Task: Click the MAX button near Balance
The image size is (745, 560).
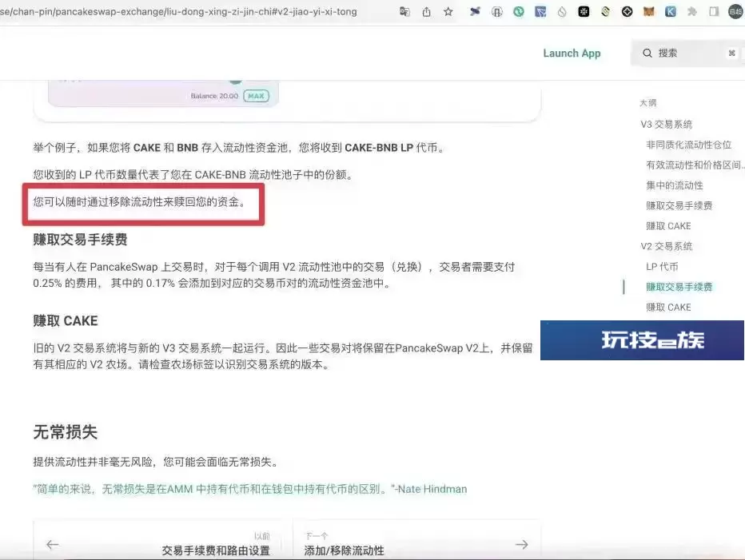Action: 256,96
